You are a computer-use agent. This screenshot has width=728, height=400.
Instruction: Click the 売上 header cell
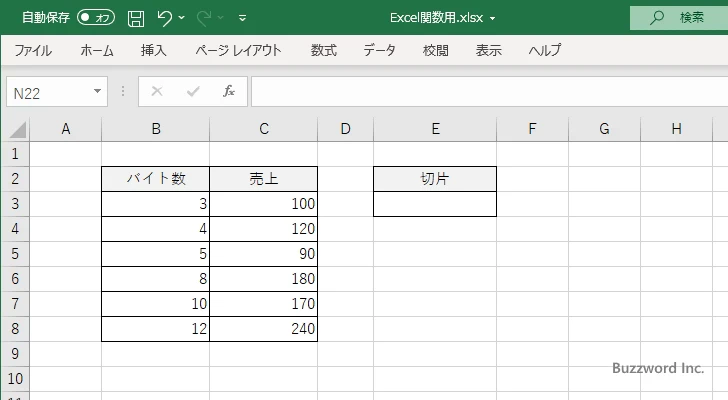(x=264, y=179)
